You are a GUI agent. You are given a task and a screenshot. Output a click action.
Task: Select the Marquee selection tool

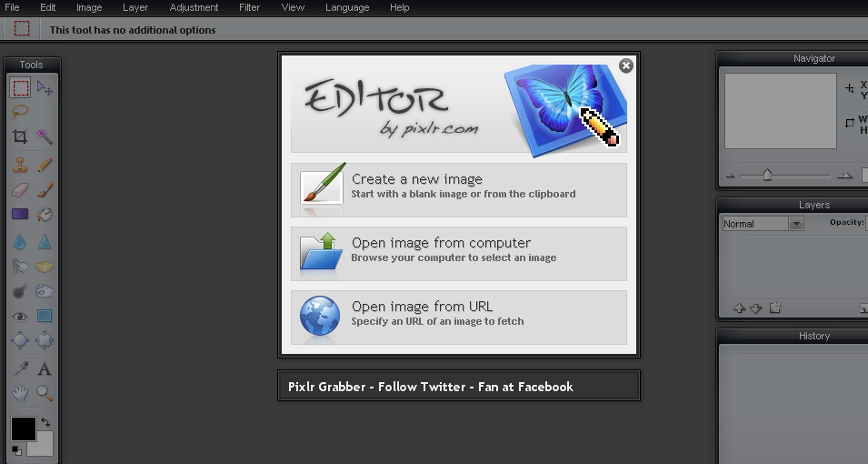tap(21, 87)
